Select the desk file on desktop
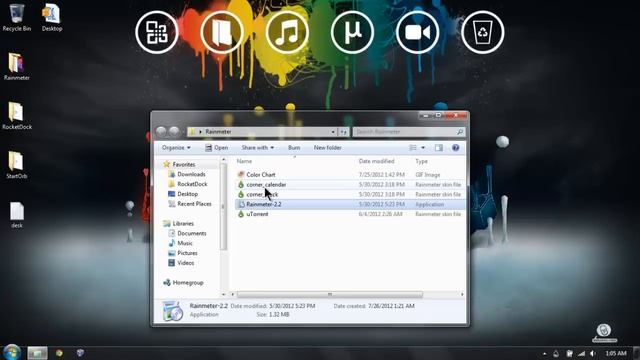The width and height of the screenshot is (640, 360). [x=16, y=215]
